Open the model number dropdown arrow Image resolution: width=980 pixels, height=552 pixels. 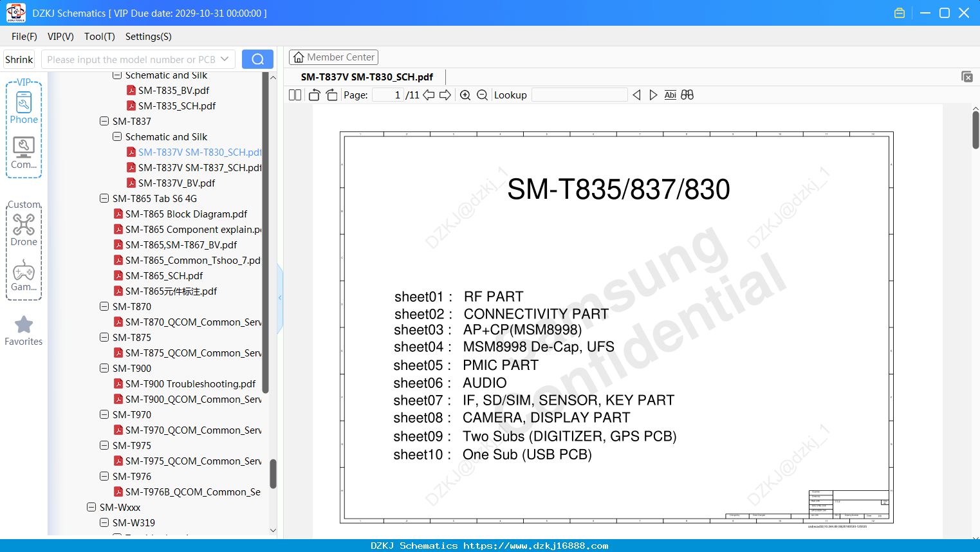click(x=225, y=59)
